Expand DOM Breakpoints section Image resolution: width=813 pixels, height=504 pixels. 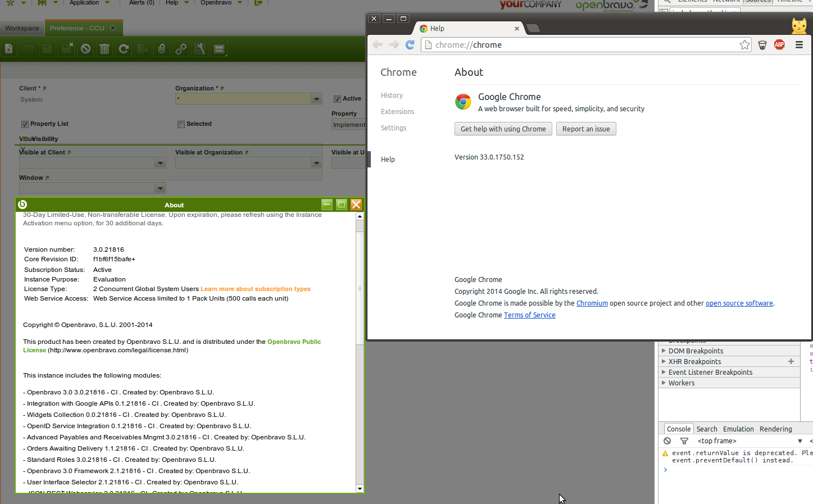664,351
